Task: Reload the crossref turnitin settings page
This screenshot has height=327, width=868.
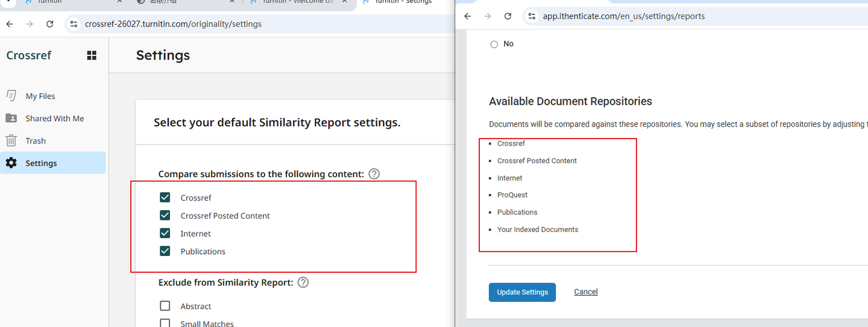Action: coord(50,24)
